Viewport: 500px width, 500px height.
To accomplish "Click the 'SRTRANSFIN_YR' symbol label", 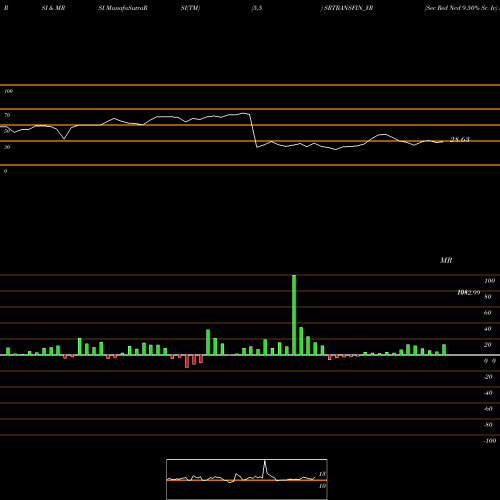I will click(348, 8).
